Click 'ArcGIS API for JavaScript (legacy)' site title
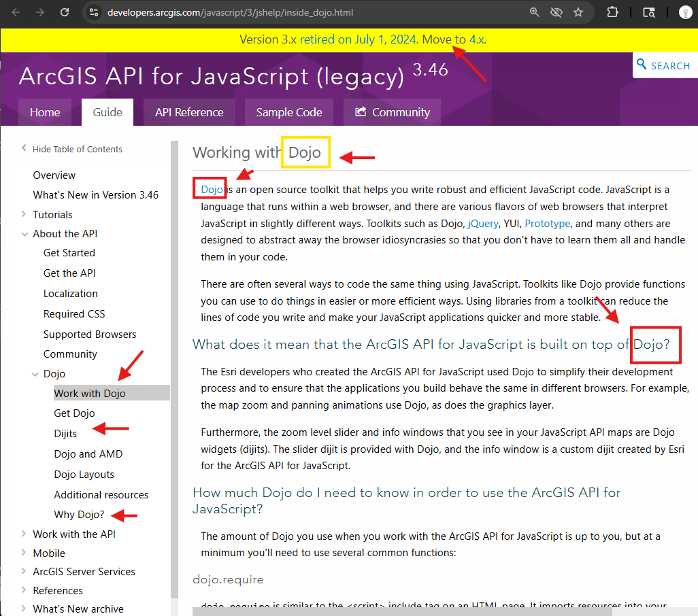The height and width of the screenshot is (616, 698). (212, 76)
